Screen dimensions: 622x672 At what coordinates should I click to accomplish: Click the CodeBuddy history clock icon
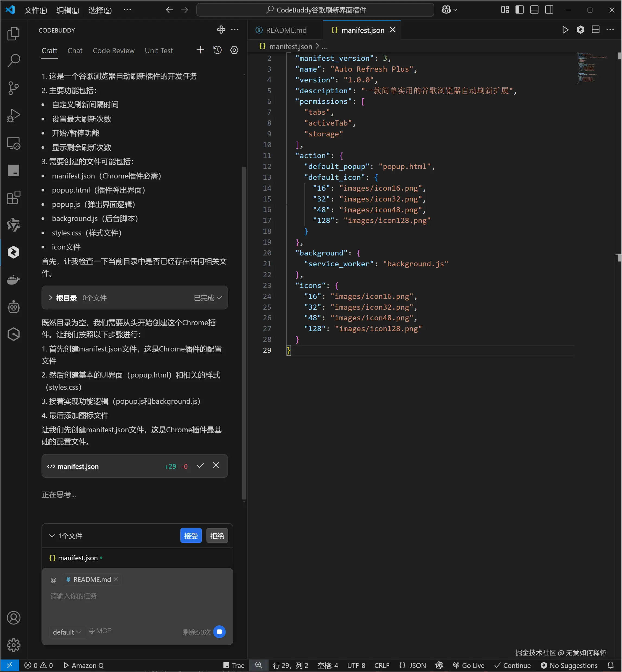point(218,50)
